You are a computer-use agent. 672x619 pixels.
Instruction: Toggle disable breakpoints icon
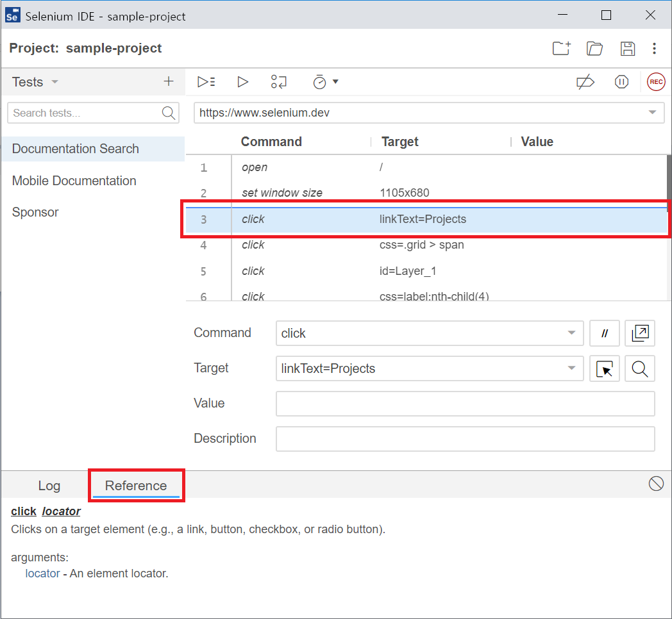pyautogui.click(x=585, y=82)
